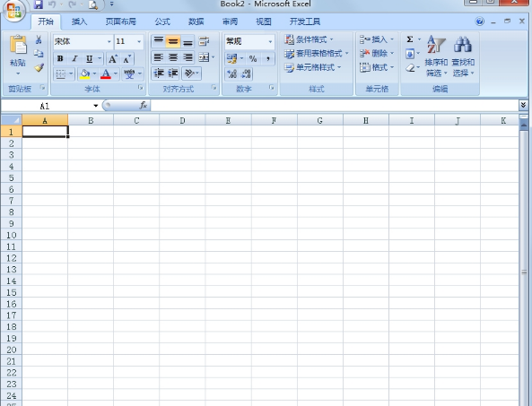Toggle underline formatting

point(89,58)
